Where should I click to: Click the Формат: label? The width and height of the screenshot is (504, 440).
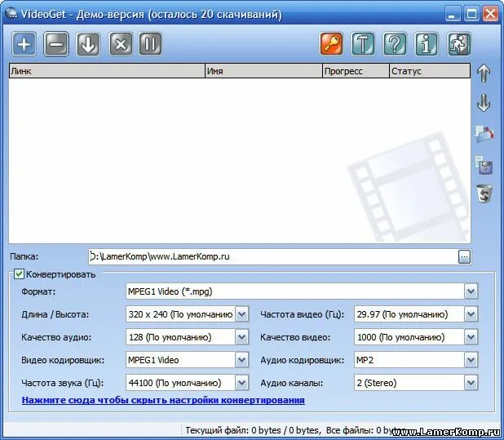tap(38, 291)
